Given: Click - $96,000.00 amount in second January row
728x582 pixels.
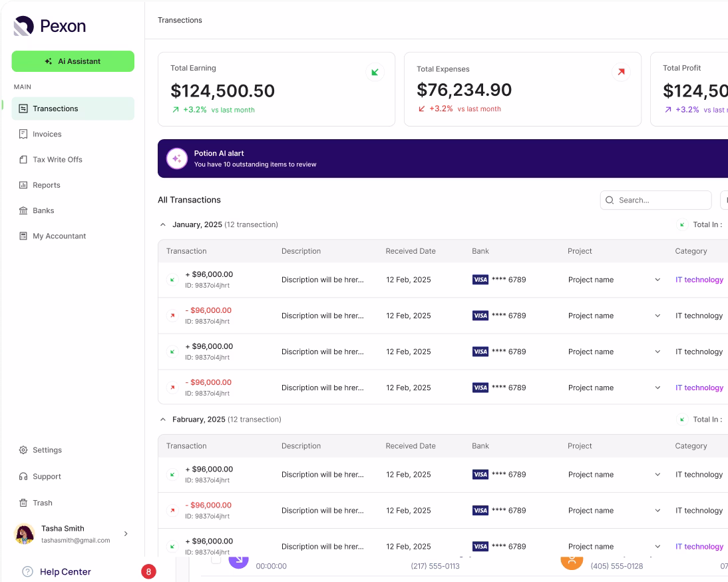Looking at the screenshot, I should [208, 310].
